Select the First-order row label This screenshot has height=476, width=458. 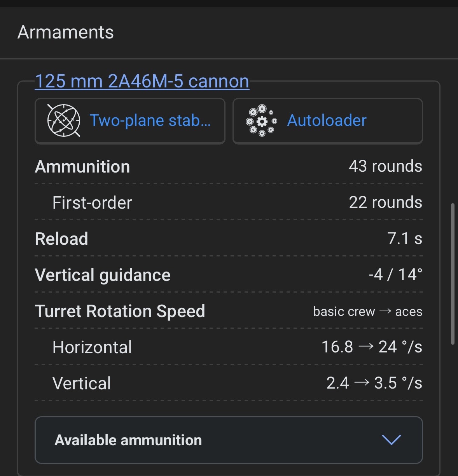click(x=92, y=203)
